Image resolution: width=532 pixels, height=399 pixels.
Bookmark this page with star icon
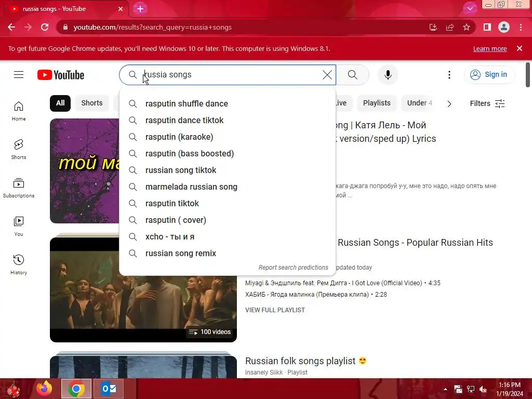467,27
